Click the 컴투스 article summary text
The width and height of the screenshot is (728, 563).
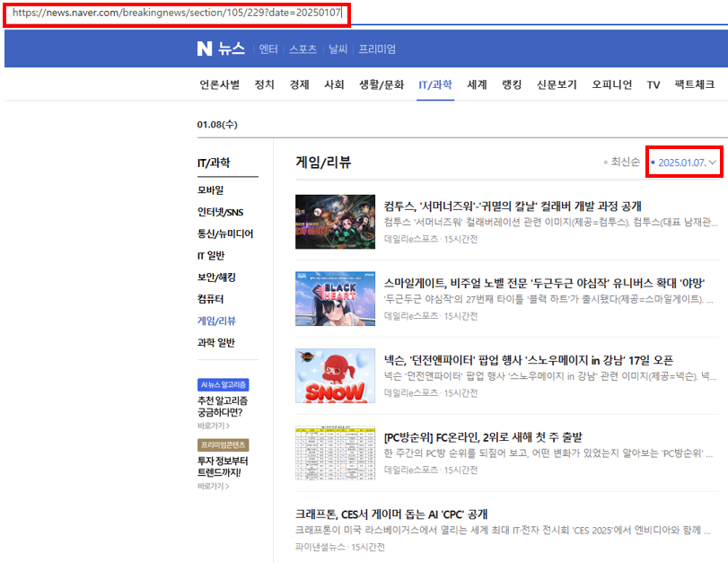[550, 222]
